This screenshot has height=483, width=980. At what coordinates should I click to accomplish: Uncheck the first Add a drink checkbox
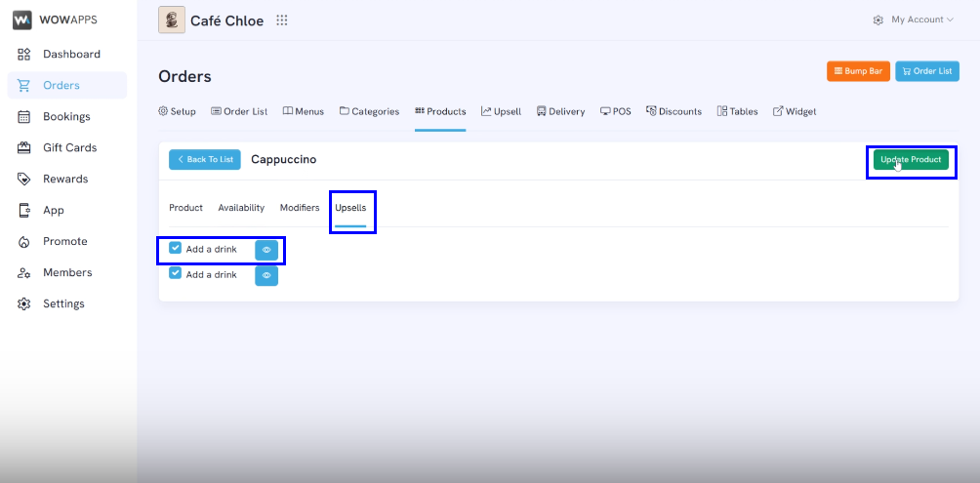[x=176, y=249]
